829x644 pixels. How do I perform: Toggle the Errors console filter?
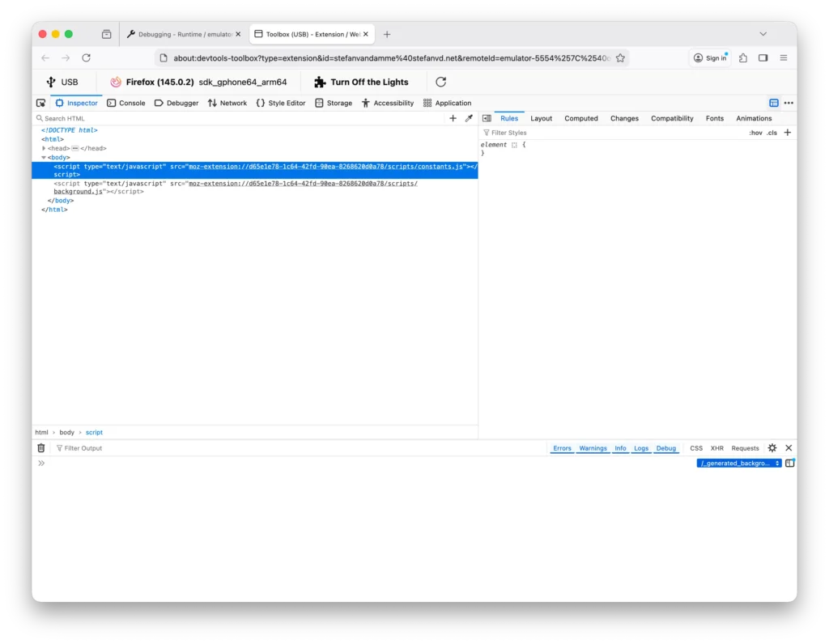[x=562, y=447]
